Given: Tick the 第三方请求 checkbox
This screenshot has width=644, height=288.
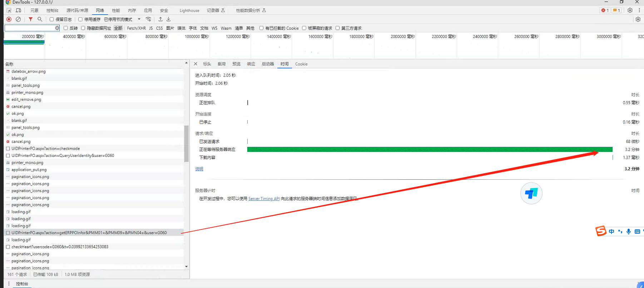Looking at the screenshot, I should 337,28.
